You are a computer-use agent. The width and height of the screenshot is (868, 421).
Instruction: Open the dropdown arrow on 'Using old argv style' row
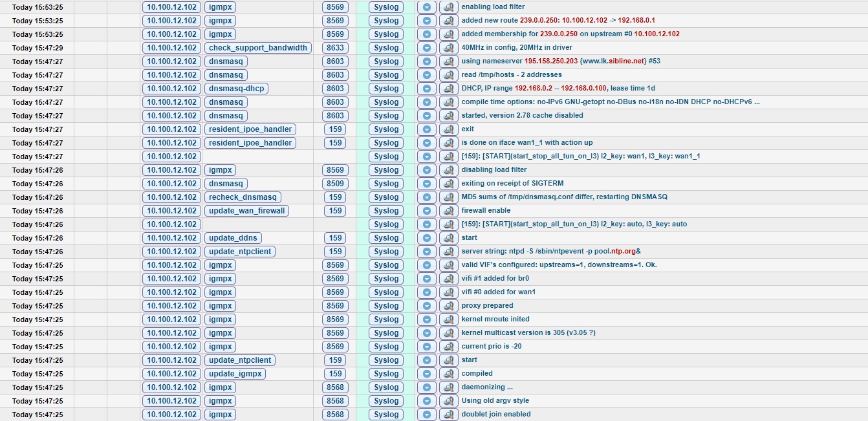coord(427,401)
